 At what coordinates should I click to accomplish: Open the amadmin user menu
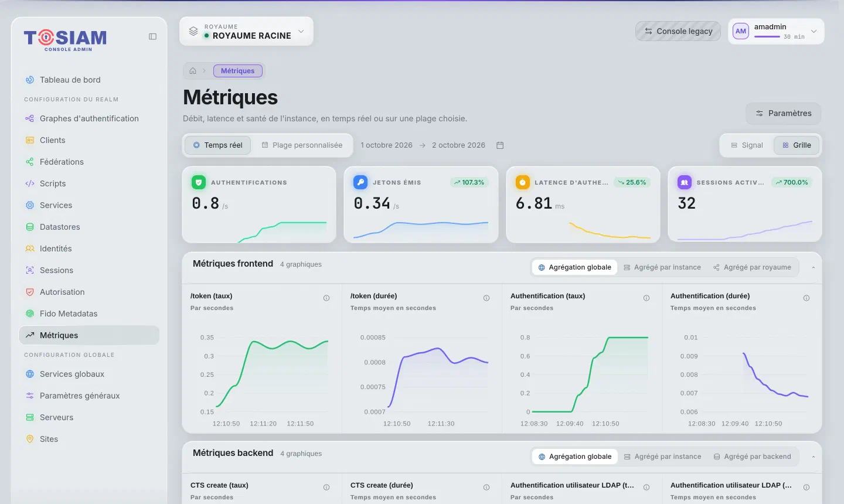776,31
